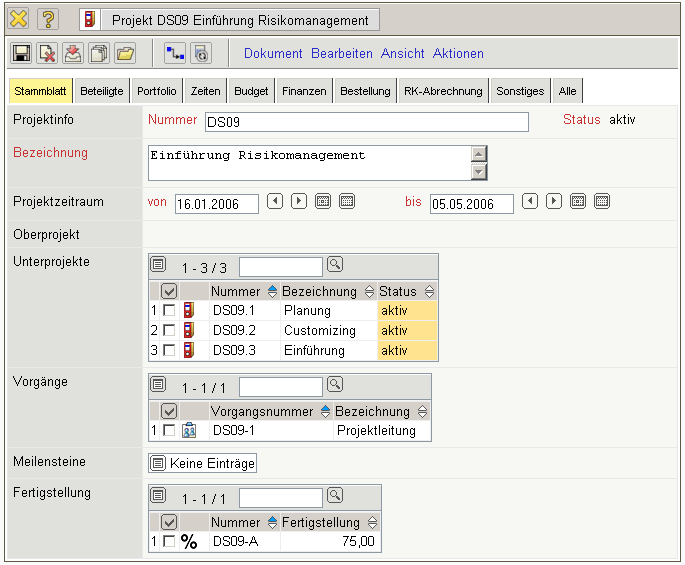
Task: Switch to the Budget tab
Action: pos(251,91)
